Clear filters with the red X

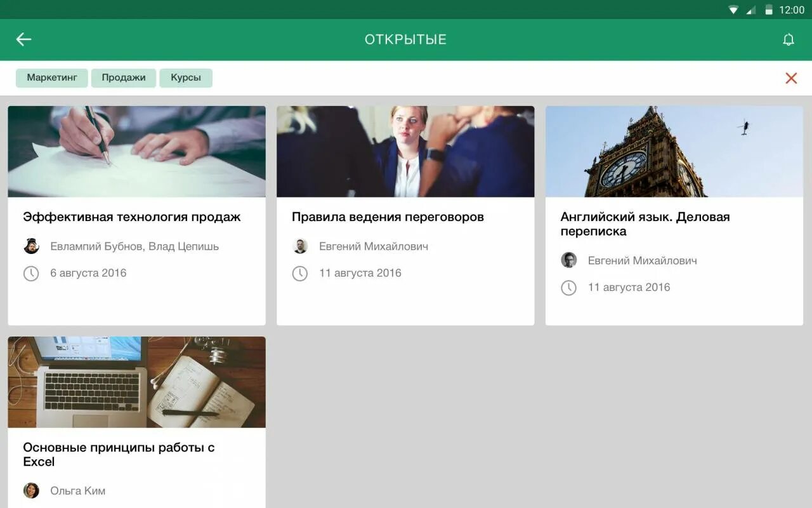pyautogui.click(x=791, y=78)
